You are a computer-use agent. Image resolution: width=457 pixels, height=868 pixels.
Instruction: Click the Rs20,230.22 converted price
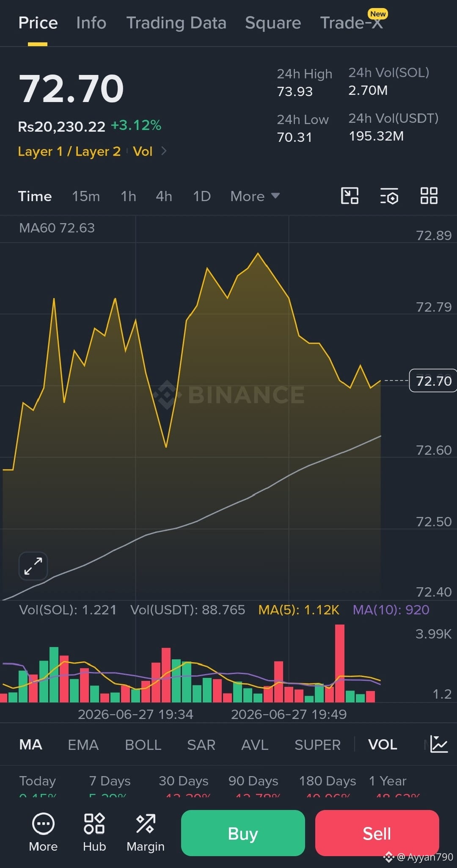click(62, 127)
